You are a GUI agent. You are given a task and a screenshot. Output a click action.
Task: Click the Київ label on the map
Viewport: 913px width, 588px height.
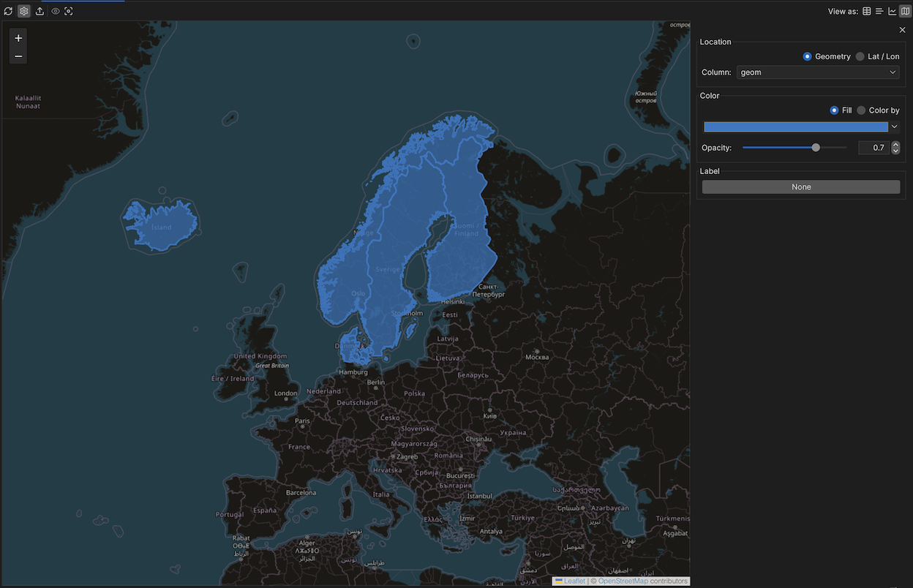click(x=490, y=416)
